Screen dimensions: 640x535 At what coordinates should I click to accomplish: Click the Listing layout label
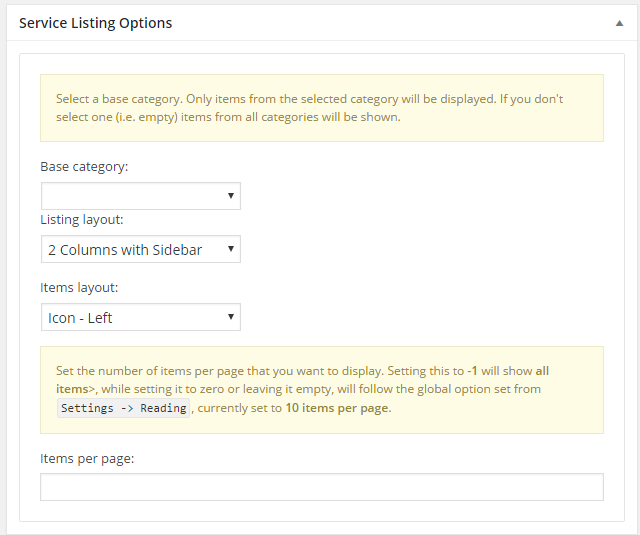pyautogui.click(x=82, y=220)
